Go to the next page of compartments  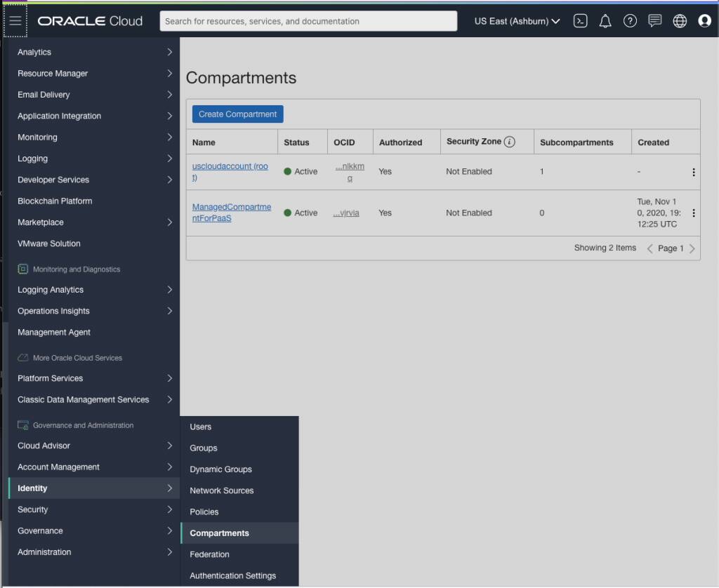[x=694, y=248]
